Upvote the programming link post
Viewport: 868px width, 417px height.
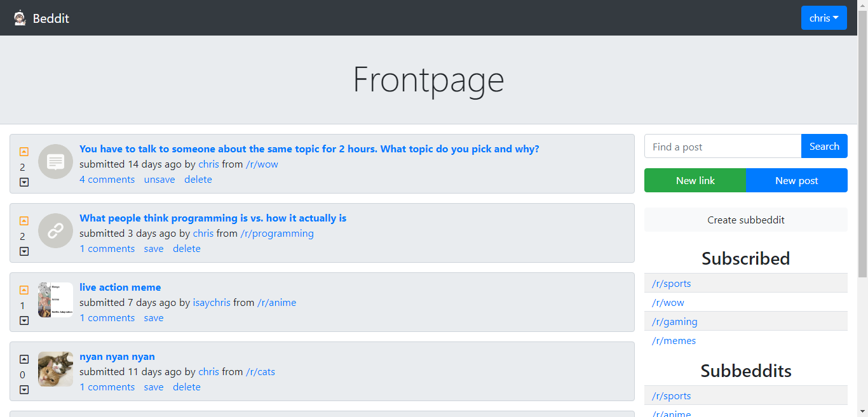[x=24, y=221]
